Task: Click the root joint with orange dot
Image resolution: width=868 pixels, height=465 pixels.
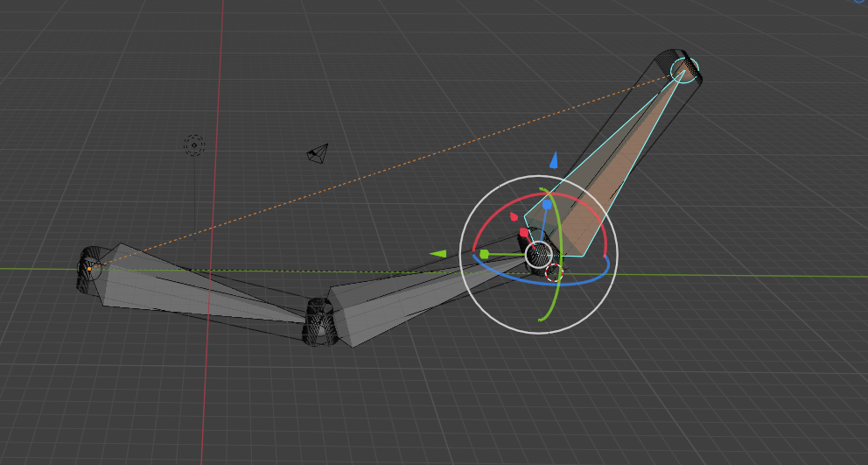Action: (89, 267)
